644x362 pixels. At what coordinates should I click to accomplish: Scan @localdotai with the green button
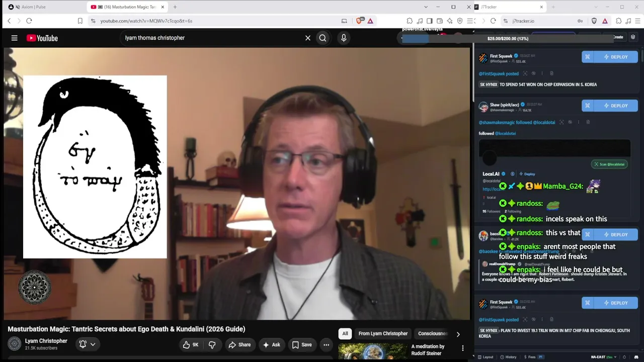tap(609, 164)
